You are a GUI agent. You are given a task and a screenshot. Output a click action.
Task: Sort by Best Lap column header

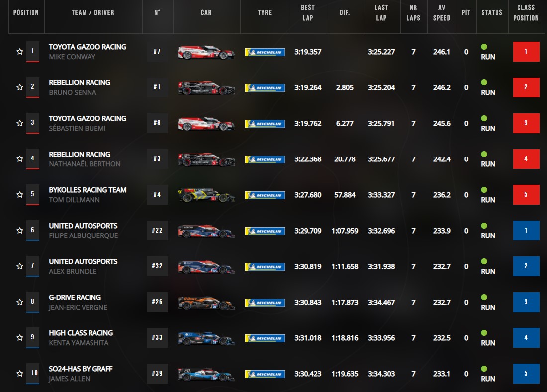click(x=308, y=13)
